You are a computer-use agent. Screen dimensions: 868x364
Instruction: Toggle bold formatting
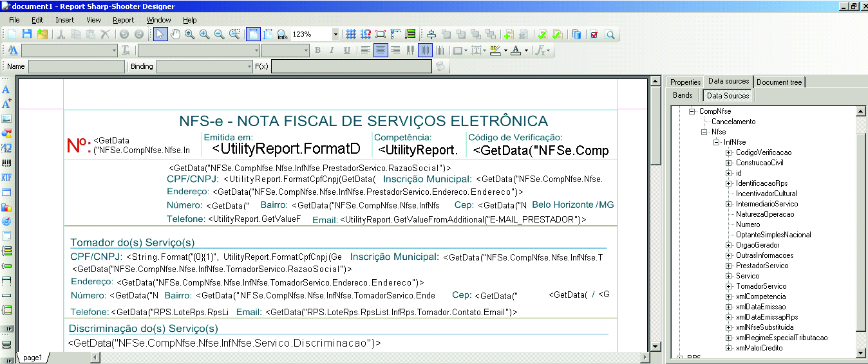tap(317, 50)
